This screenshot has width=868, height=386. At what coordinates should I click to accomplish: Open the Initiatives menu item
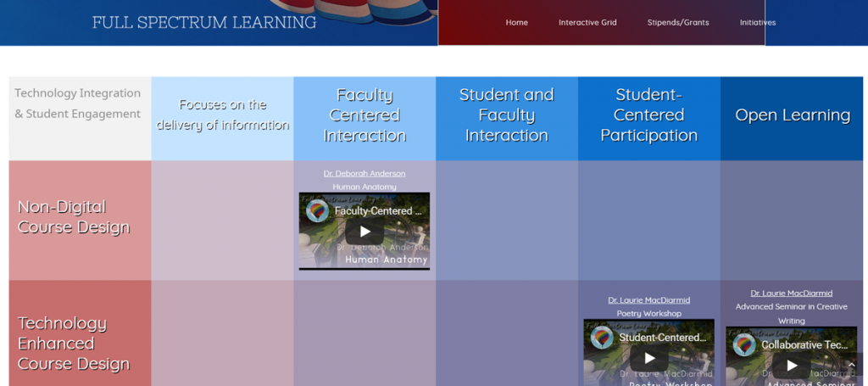(757, 23)
